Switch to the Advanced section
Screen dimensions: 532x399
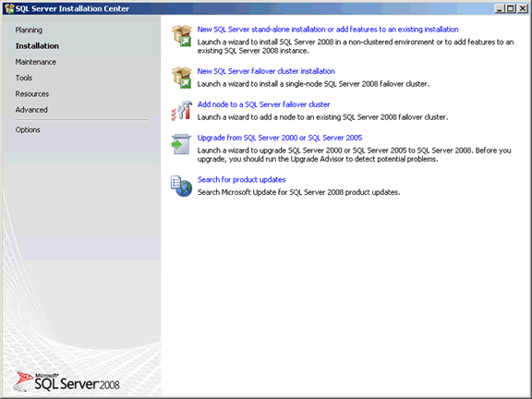point(31,110)
